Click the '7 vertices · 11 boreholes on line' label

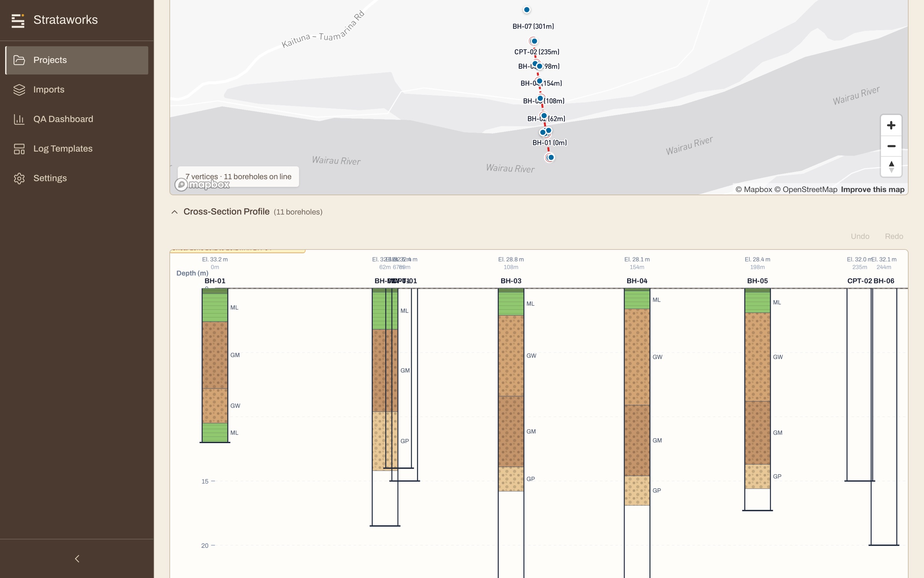(x=238, y=176)
